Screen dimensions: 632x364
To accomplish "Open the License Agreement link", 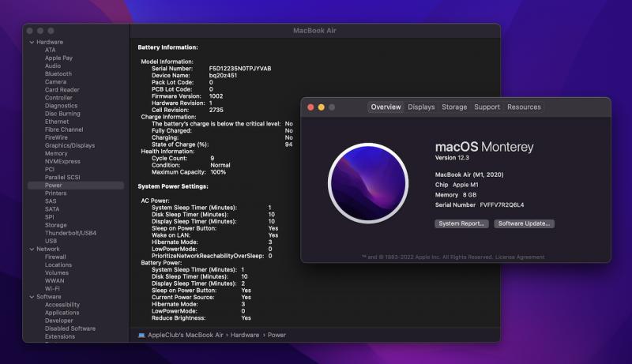I will point(520,257).
